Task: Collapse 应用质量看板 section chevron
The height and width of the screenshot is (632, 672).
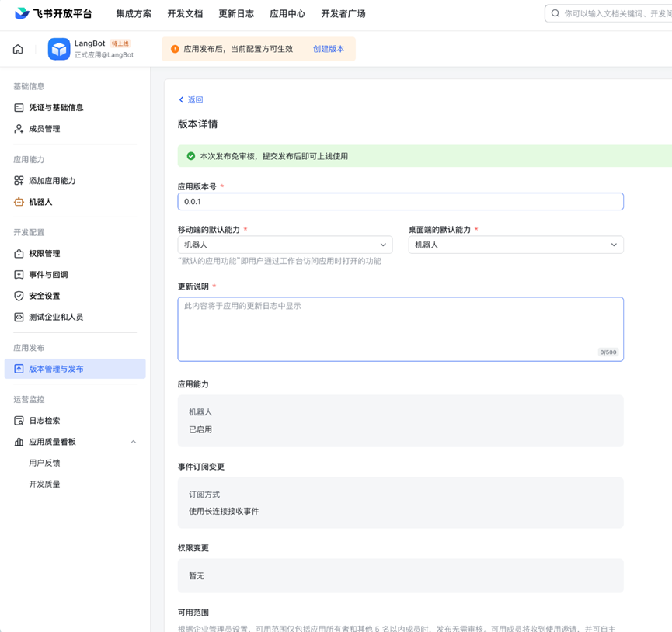Action: pyautogui.click(x=134, y=442)
